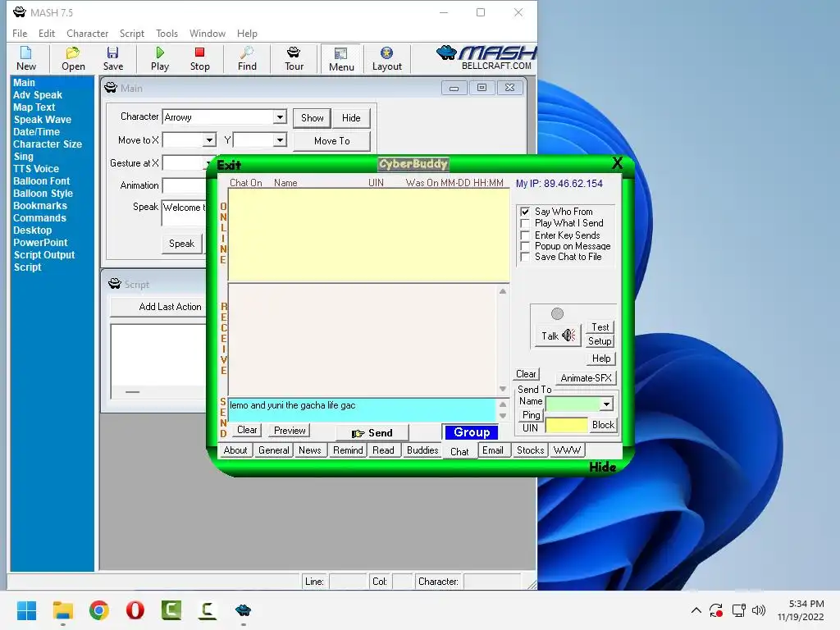Click the network icon in system tray

point(739,610)
